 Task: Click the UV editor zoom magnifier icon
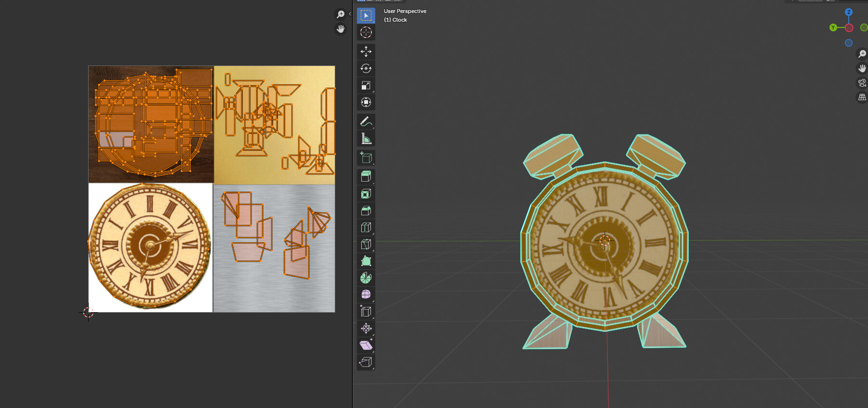[341, 14]
